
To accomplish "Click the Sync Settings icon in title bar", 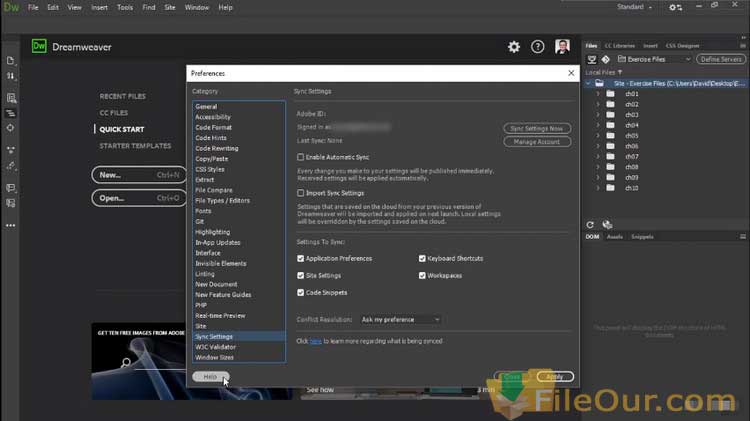I will point(675,7).
